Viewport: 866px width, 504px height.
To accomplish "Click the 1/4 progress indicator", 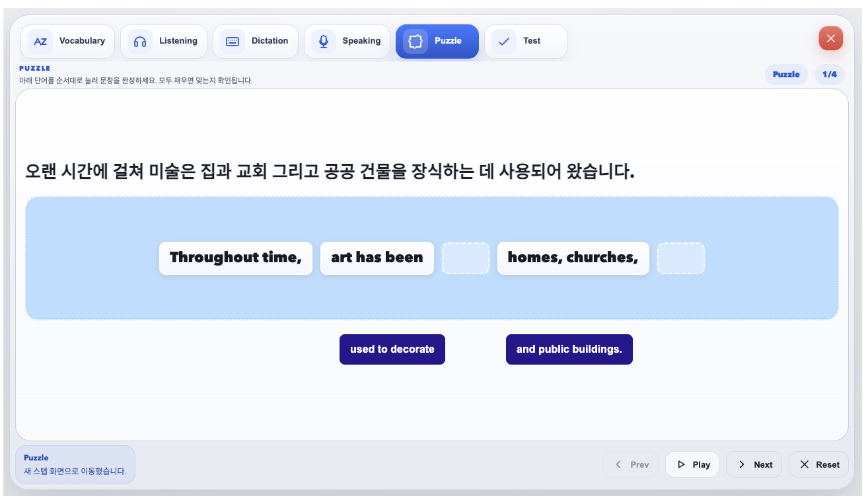I will pos(830,75).
